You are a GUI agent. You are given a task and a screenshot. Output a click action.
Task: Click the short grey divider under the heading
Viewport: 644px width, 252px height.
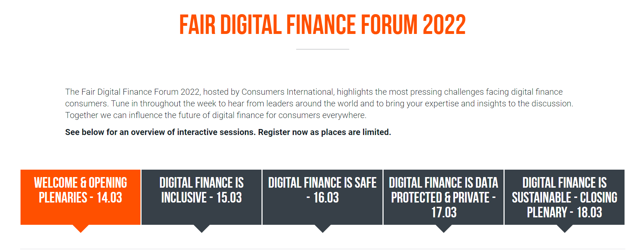click(322, 49)
